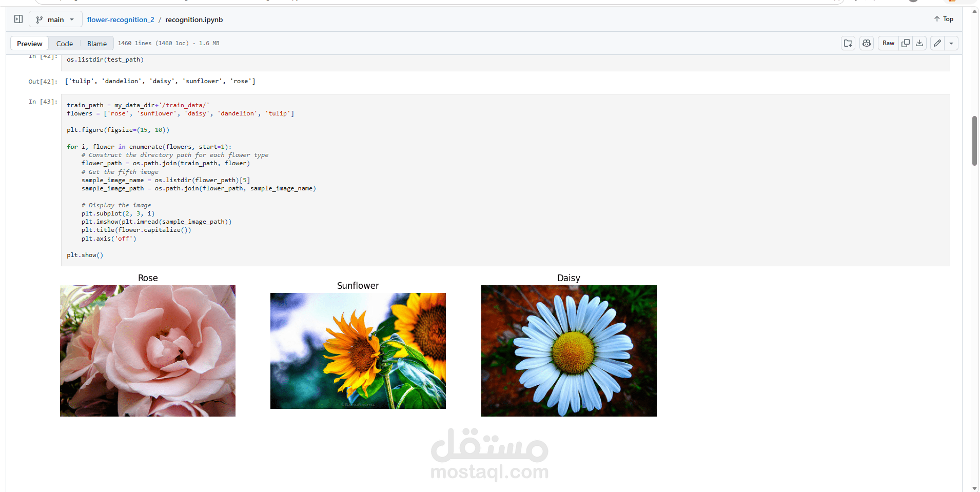
Task: Copy raw file contents icon
Action: [905, 43]
